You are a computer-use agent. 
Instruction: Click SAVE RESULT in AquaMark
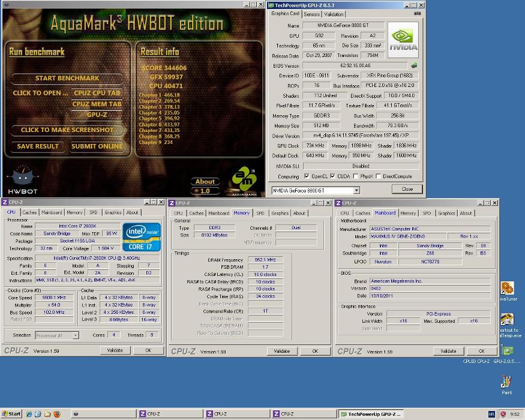point(37,146)
